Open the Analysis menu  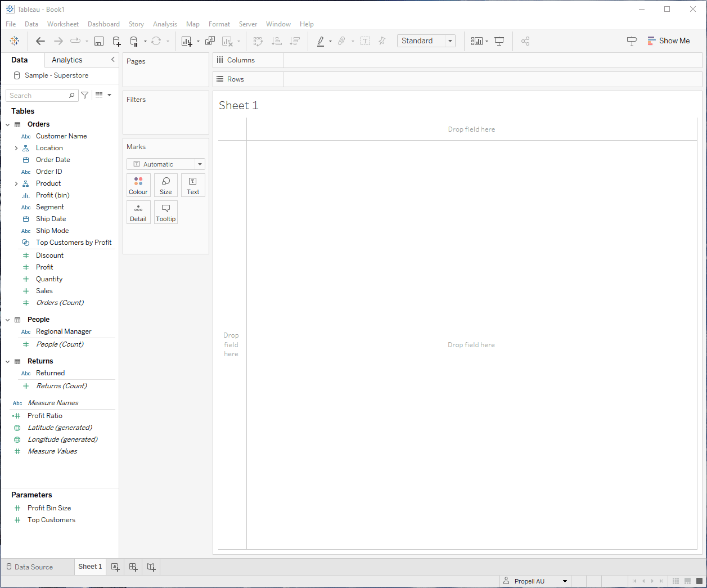click(165, 24)
